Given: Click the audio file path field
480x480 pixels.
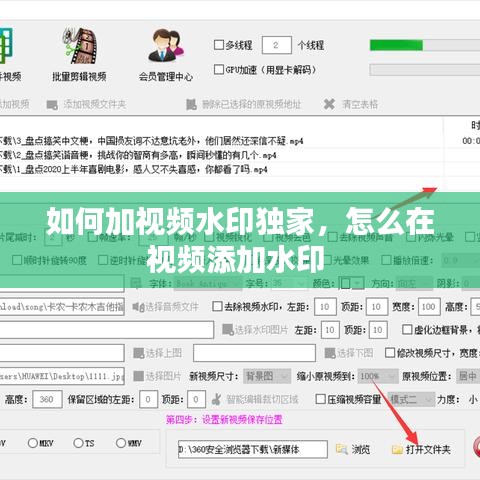Looking at the screenshot, I should tap(62, 307).
